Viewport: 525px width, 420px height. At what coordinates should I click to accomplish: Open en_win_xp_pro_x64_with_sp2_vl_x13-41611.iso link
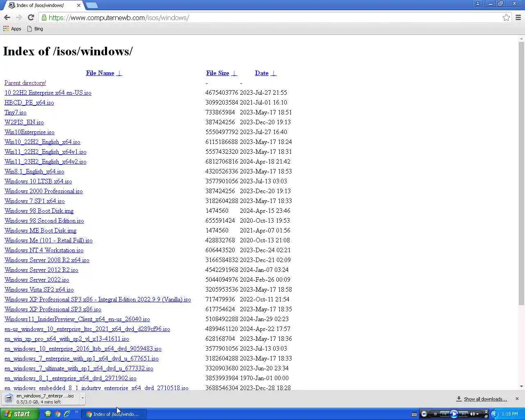pyautogui.click(x=66, y=339)
